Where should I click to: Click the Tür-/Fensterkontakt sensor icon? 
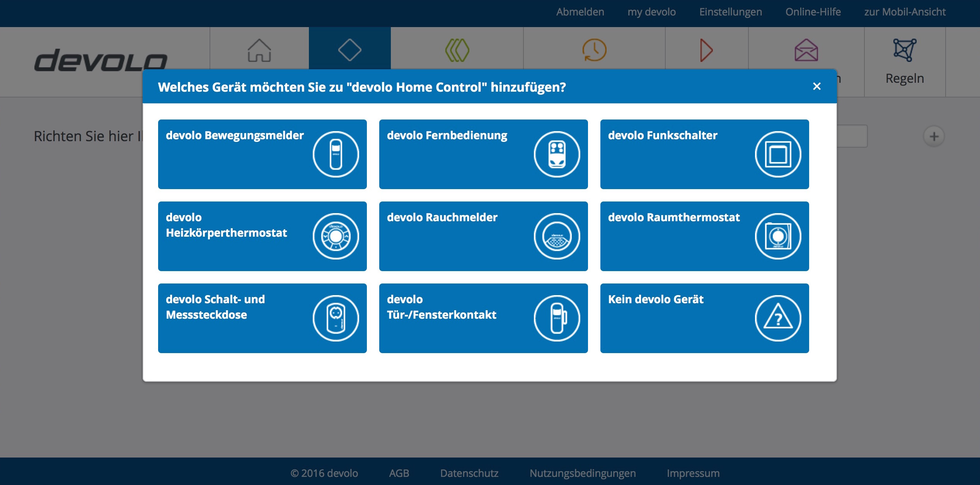(x=557, y=318)
